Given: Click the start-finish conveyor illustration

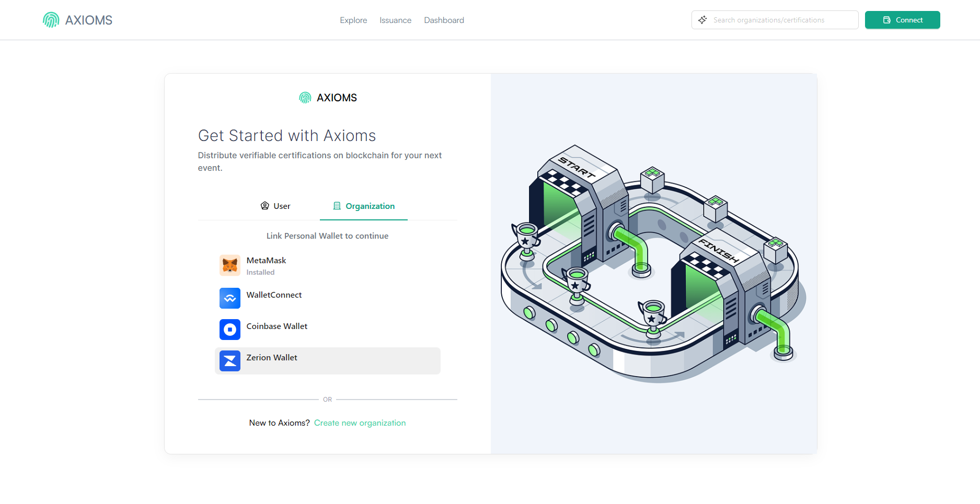Looking at the screenshot, I should coord(653,264).
